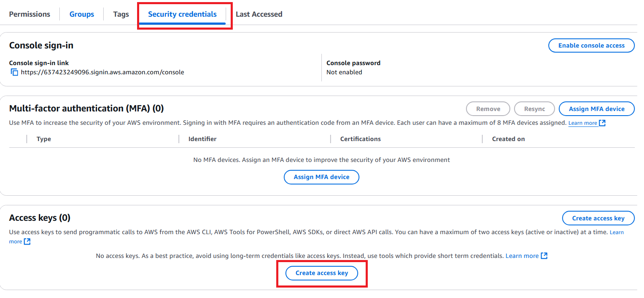The height and width of the screenshot is (298, 644).
Task: Click Assign MFA device below empty table
Action: 321,177
